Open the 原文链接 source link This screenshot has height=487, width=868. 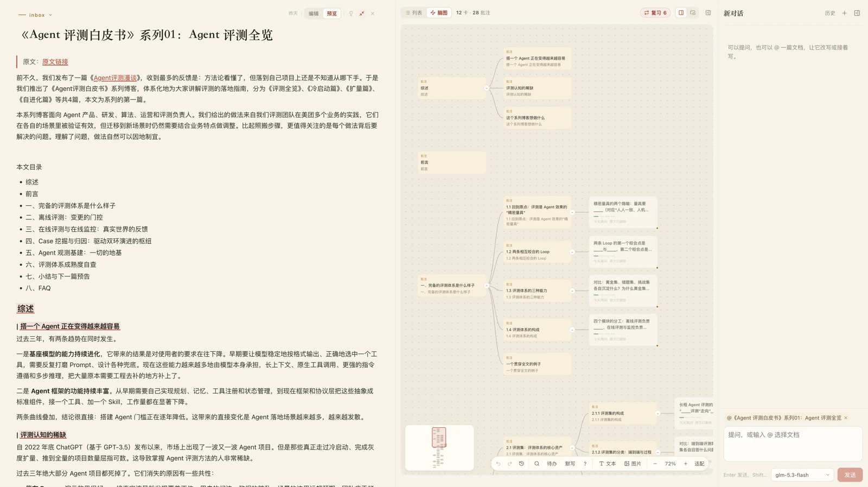(55, 62)
